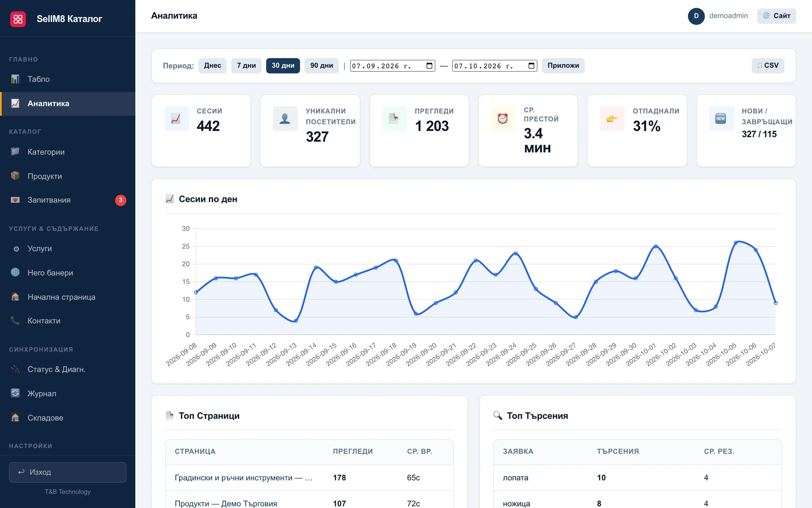This screenshot has width=812, height=508.
Task: Click the Начална страница house icon
Action: coord(15,297)
